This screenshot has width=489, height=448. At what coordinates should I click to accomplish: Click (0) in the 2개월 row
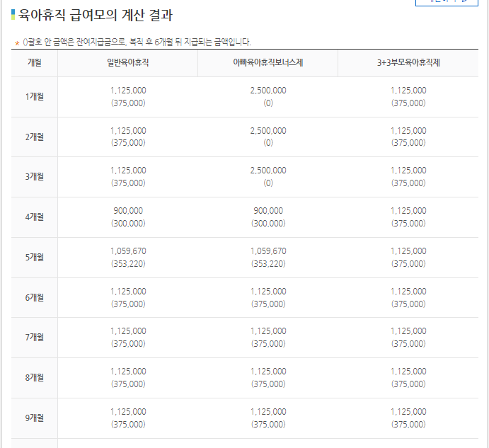[x=268, y=143]
